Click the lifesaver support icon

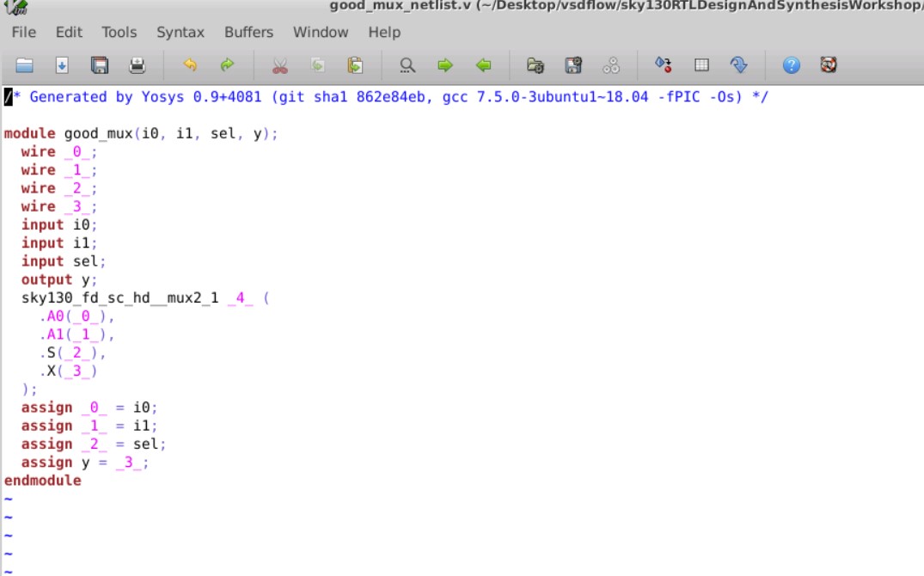828,64
